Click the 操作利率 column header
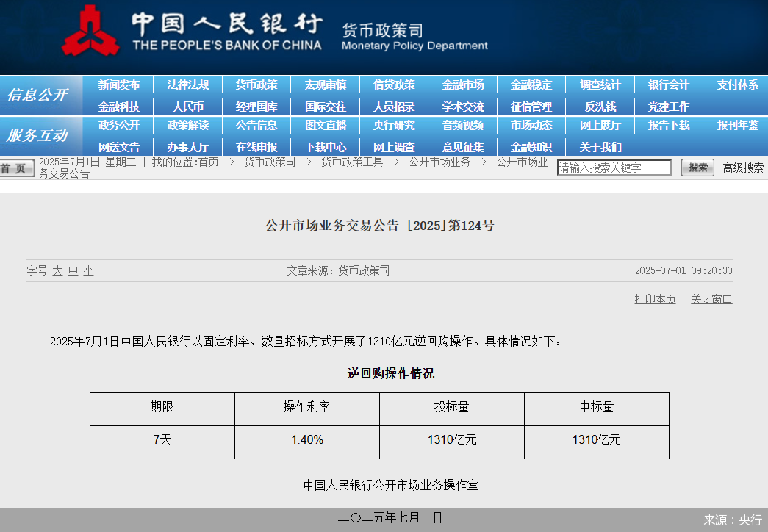Image resolution: width=768 pixels, height=532 pixels. tap(307, 409)
